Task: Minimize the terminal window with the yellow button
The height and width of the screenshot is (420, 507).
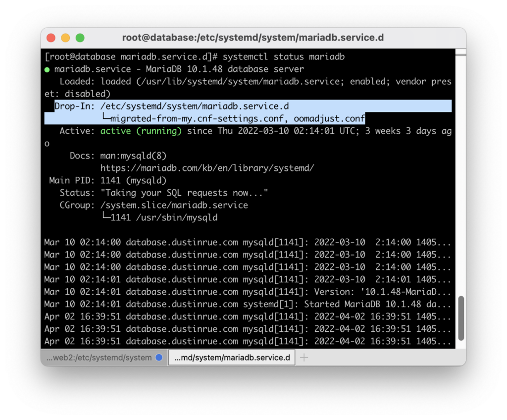Action: pos(66,38)
